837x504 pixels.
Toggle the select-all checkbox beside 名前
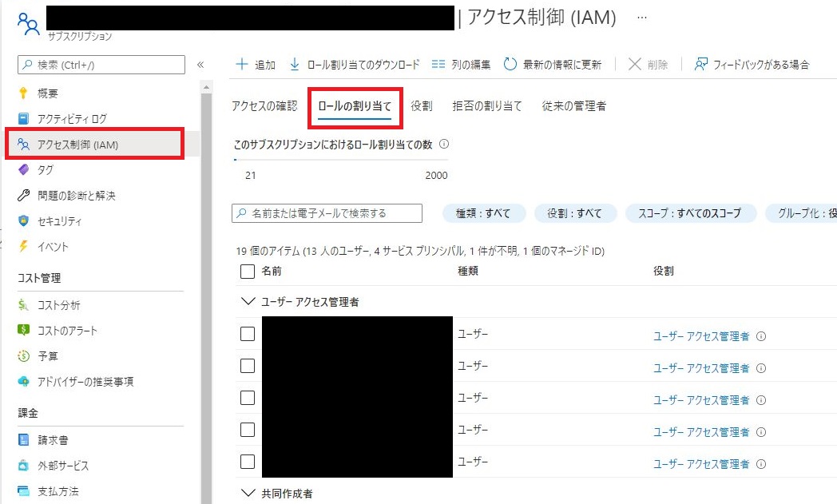point(247,272)
